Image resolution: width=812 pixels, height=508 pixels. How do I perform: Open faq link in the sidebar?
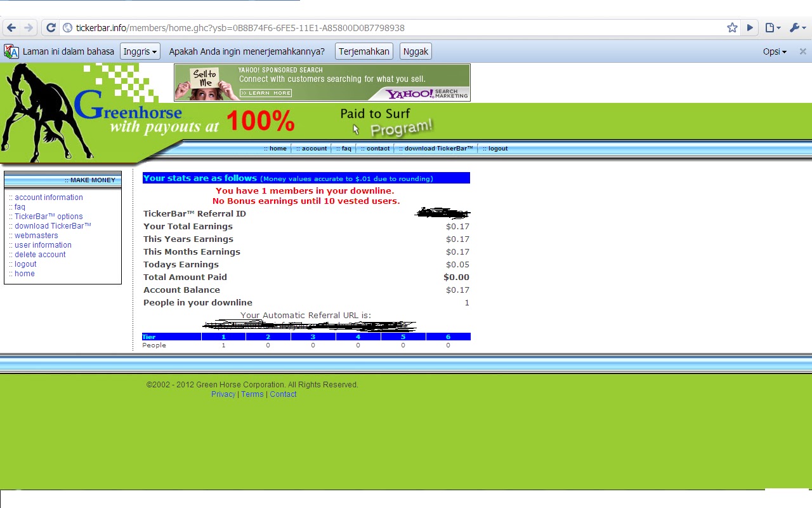point(20,207)
